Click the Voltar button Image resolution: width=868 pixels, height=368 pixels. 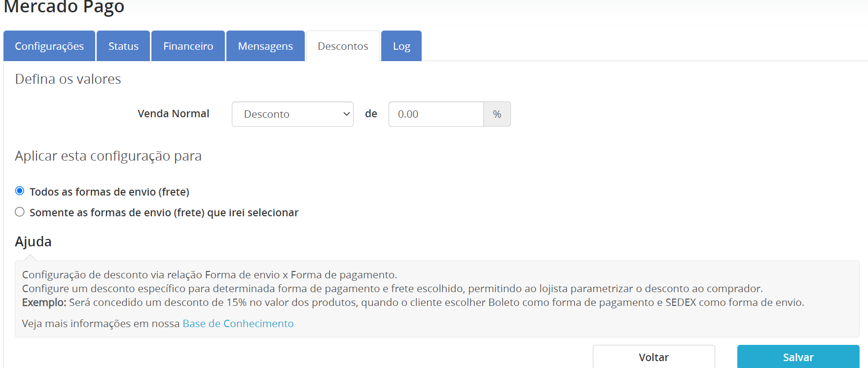[653, 357]
